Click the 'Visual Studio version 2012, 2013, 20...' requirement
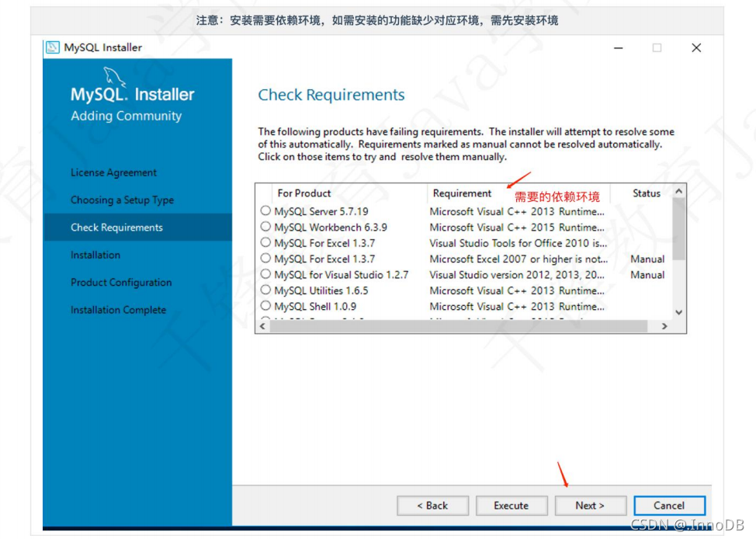Image resolution: width=756 pixels, height=539 pixels. tap(517, 275)
